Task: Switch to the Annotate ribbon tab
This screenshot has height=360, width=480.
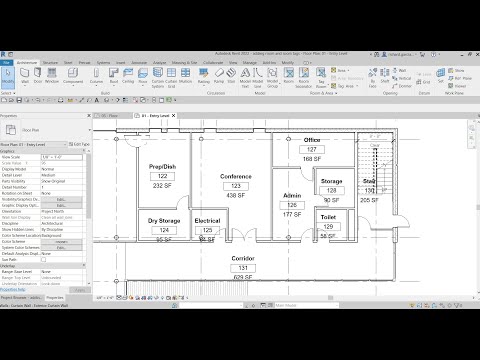Action: (139, 63)
